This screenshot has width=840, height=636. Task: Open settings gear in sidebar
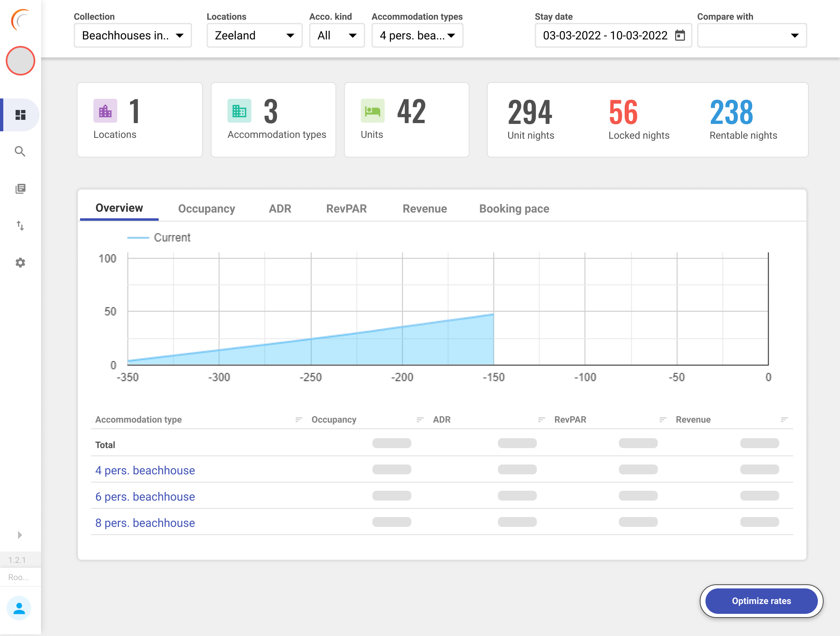click(20, 263)
